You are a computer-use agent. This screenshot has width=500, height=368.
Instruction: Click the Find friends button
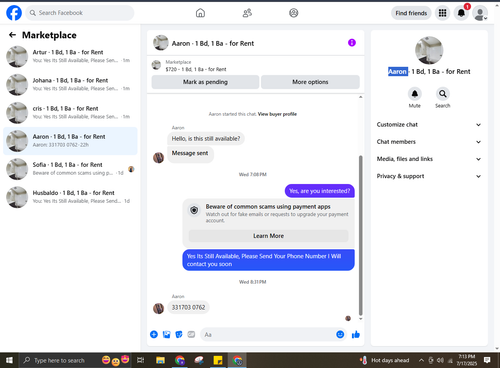(x=411, y=13)
